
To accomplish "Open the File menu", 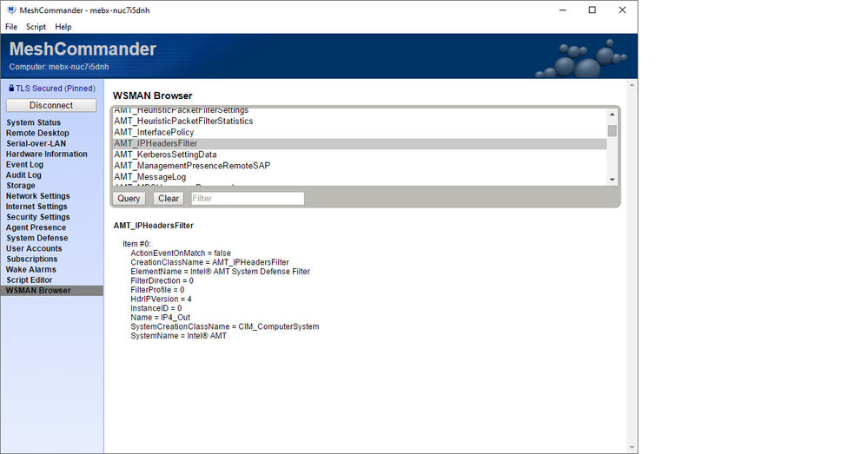I will [11, 27].
